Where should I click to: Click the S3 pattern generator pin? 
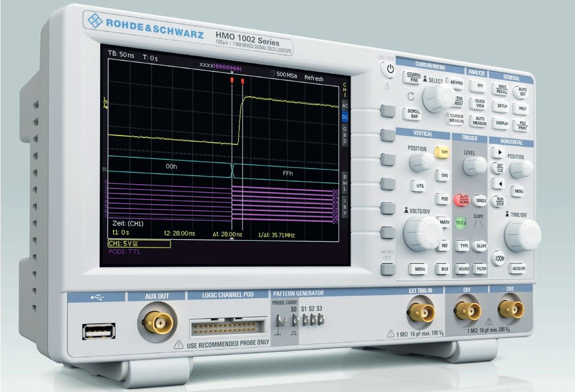click(321, 319)
